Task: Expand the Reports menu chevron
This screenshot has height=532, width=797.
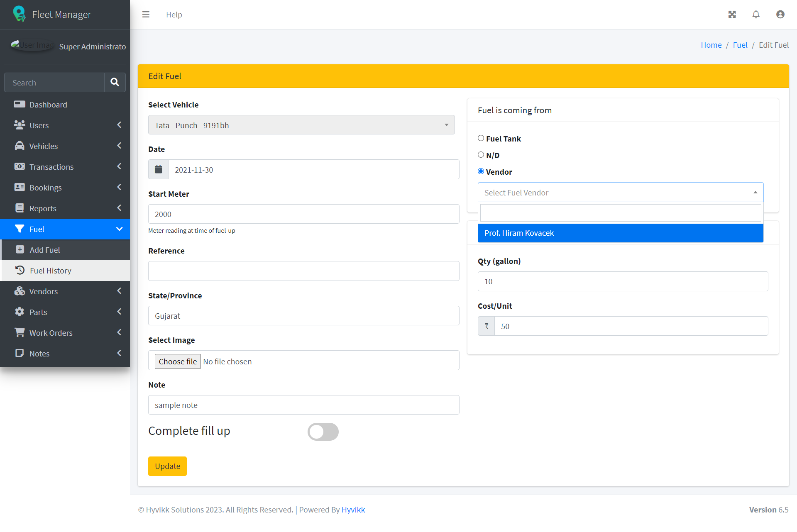Action: 119,208
